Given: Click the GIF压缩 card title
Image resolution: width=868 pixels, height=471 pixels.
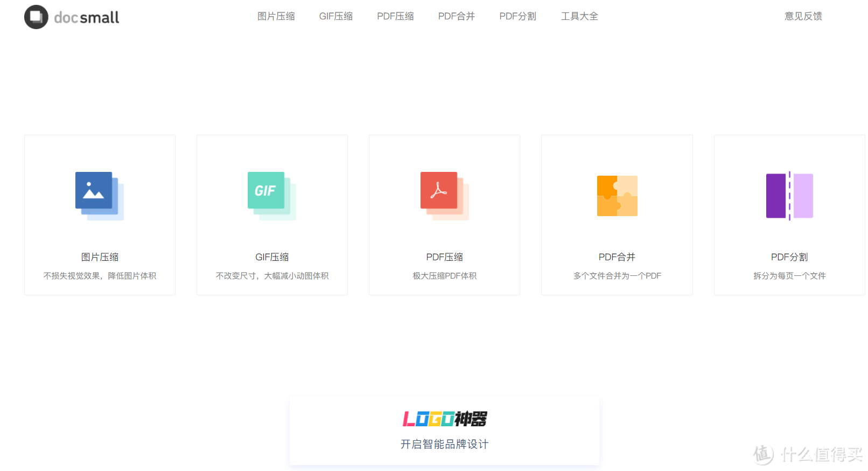Looking at the screenshot, I should [x=272, y=257].
